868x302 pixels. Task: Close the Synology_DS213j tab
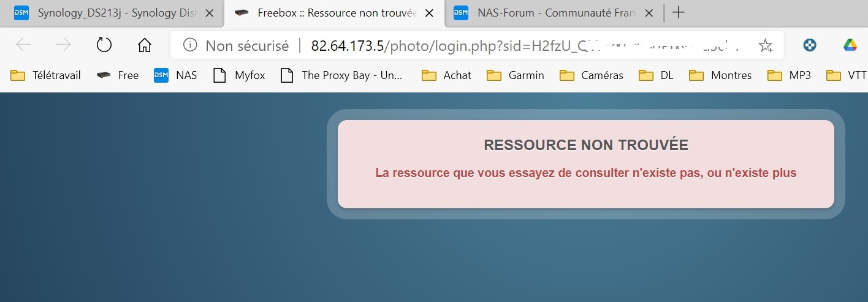tap(210, 13)
